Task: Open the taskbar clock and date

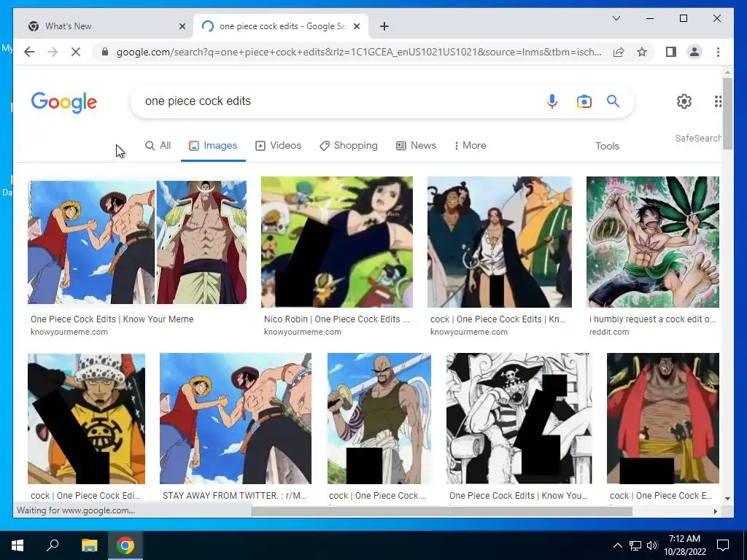Action: tap(684, 545)
